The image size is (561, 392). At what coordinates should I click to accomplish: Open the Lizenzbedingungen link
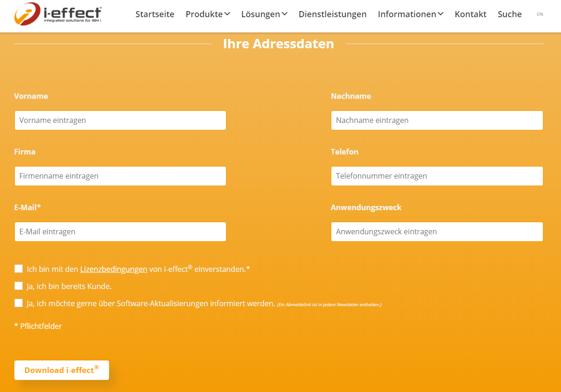[114, 269]
